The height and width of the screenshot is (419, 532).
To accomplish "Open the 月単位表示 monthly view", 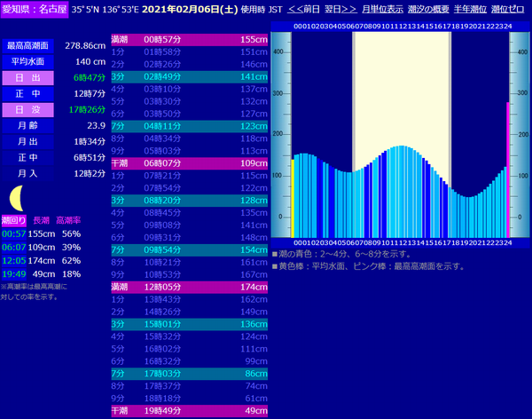I will pos(383,9).
